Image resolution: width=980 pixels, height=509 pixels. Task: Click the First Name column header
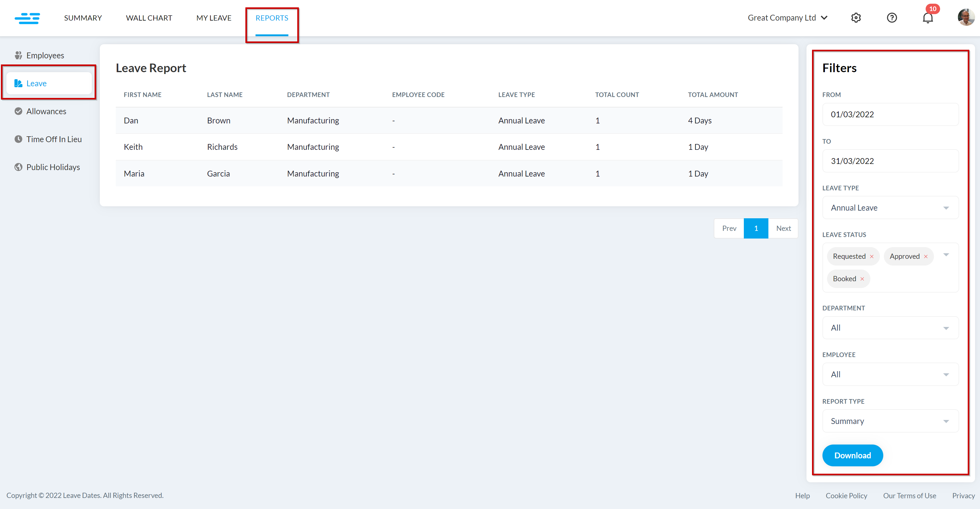point(142,95)
